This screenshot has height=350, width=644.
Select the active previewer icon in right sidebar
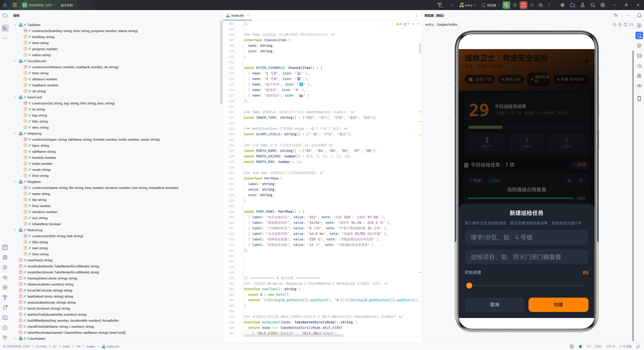pos(639,36)
